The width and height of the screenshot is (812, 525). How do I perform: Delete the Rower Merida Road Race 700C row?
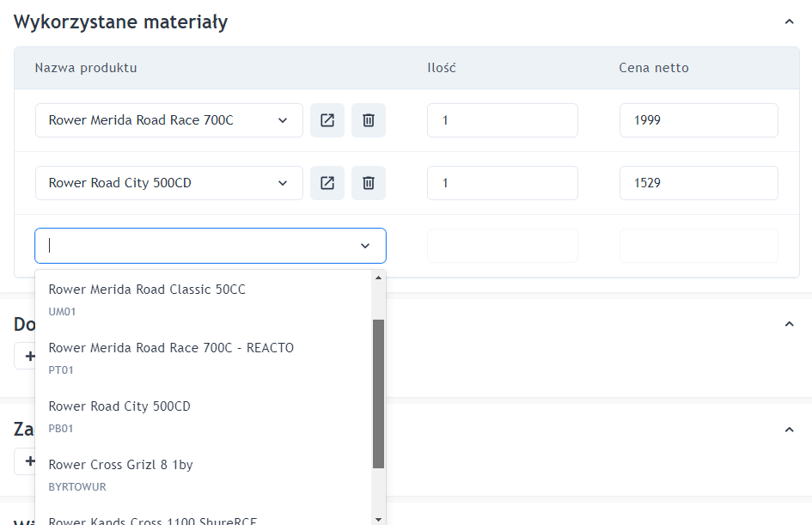(369, 120)
